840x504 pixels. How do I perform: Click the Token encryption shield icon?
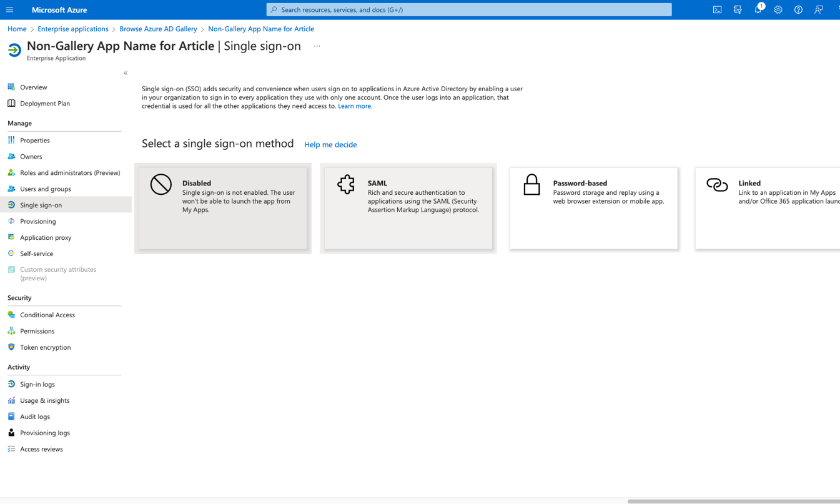tap(11, 347)
